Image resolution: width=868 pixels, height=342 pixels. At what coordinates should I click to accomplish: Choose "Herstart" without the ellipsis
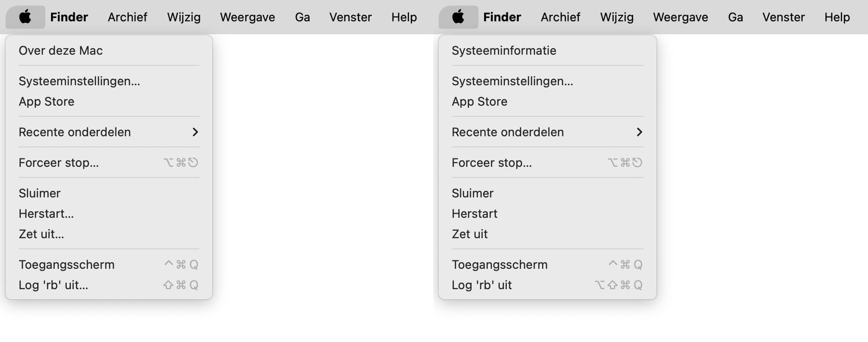(x=474, y=214)
